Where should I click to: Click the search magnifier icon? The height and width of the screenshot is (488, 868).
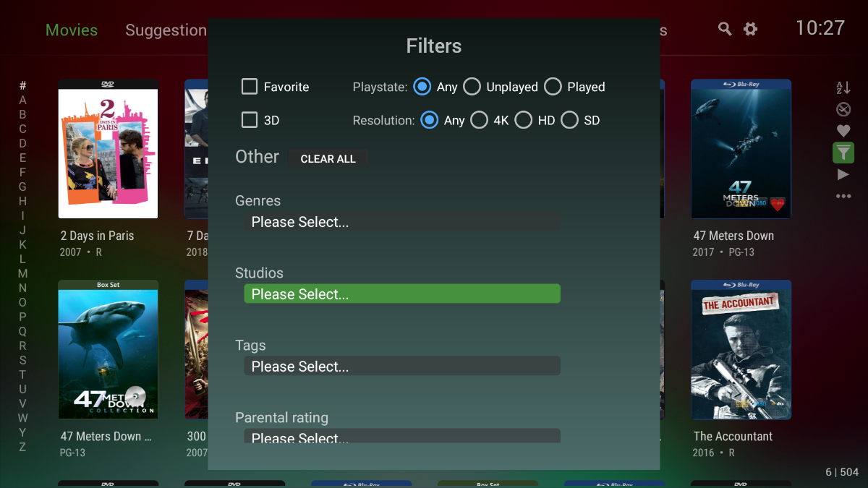coord(724,29)
